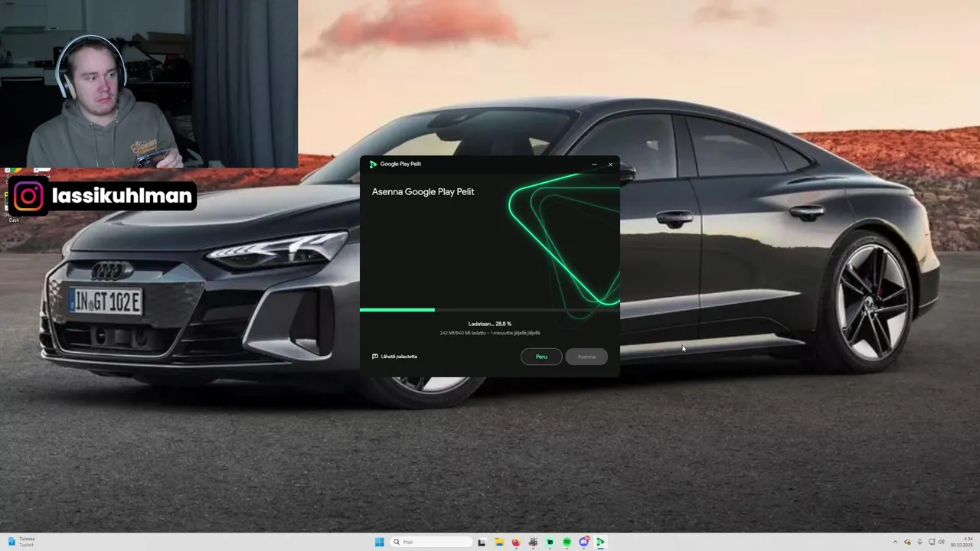Image resolution: width=980 pixels, height=551 pixels.
Task: Click the microphone icon in system tray
Action: pyautogui.click(x=920, y=542)
